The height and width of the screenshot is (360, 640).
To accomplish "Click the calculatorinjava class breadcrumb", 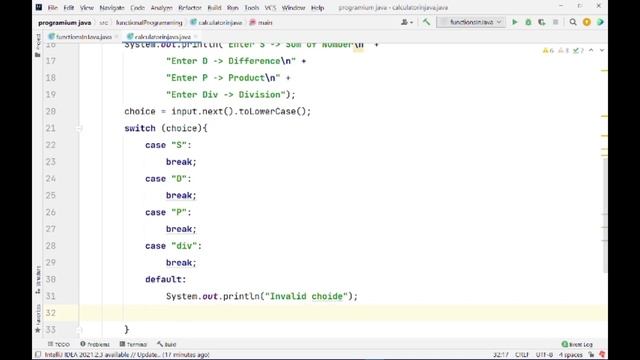I will [216, 23].
